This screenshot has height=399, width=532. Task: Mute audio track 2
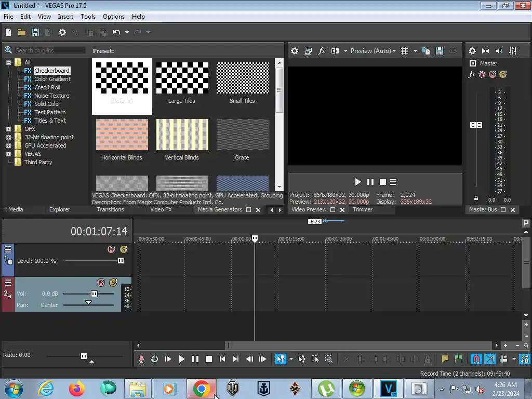(101, 282)
